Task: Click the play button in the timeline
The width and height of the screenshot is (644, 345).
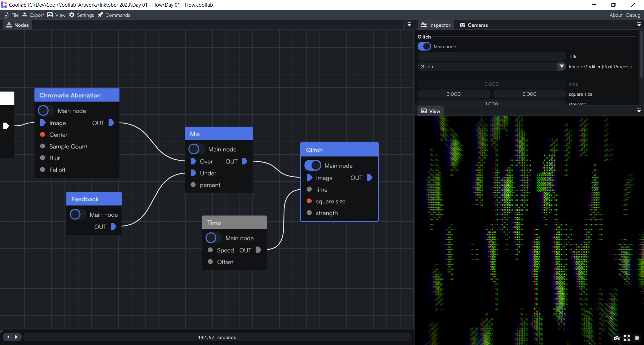Action: 16,337
